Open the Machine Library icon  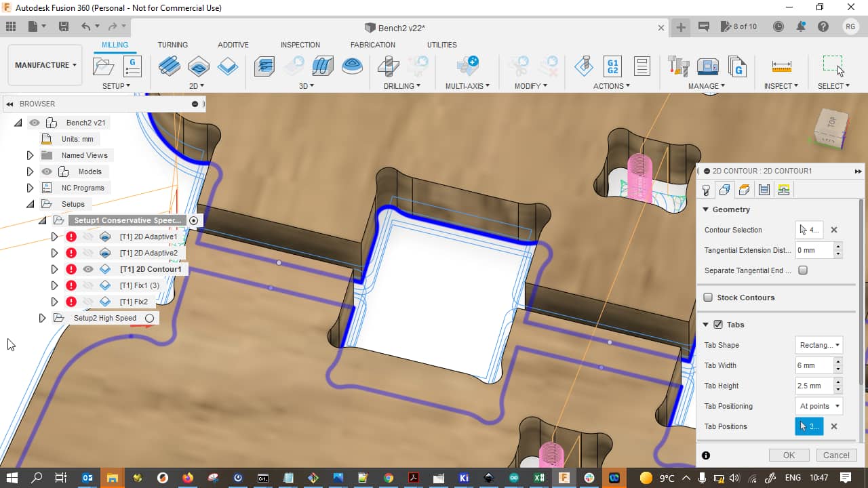click(x=708, y=66)
